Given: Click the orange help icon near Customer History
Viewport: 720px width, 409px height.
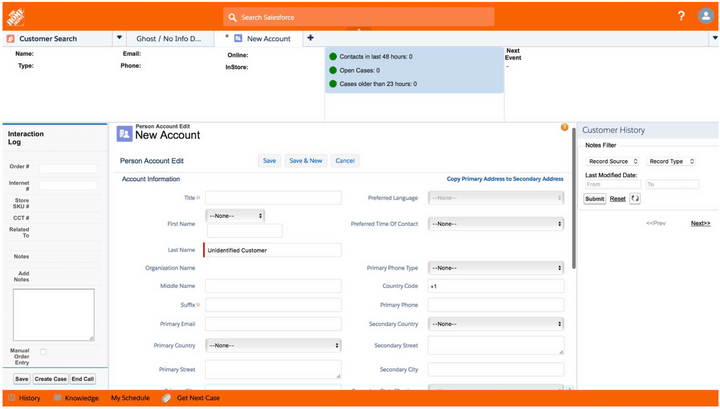Looking at the screenshot, I should (565, 128).
